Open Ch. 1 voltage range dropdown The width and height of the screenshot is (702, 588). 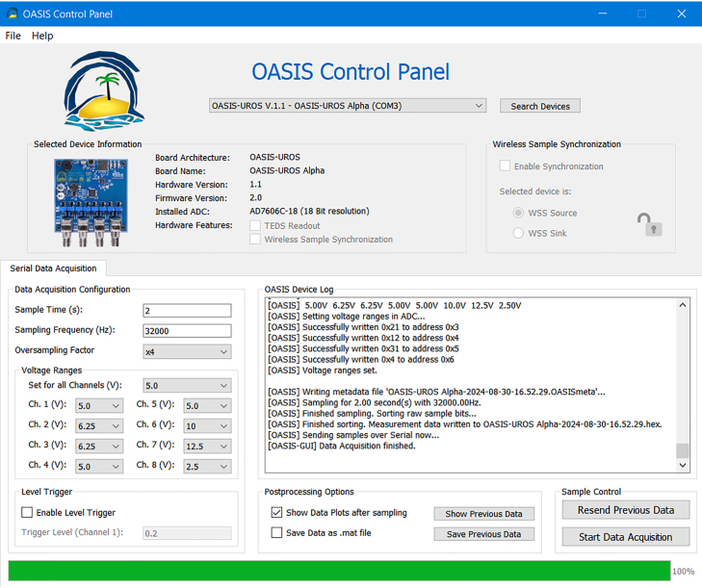click(x=99, y=406)
